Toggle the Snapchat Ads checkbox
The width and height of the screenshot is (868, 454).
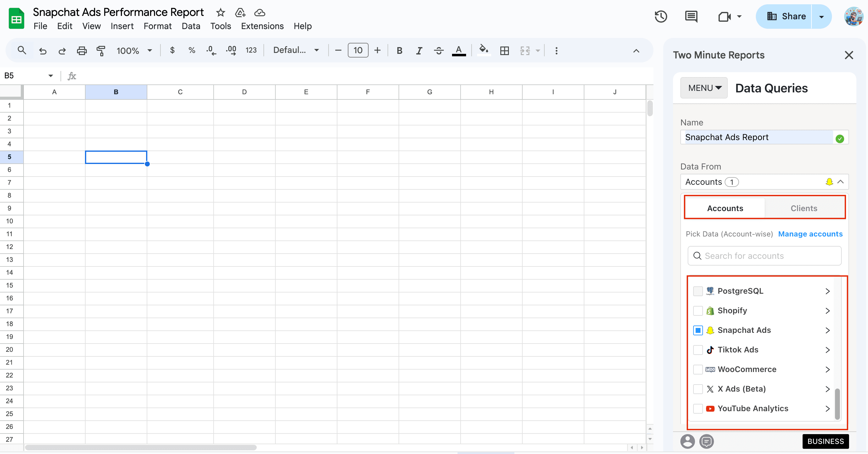click(698, 330)
